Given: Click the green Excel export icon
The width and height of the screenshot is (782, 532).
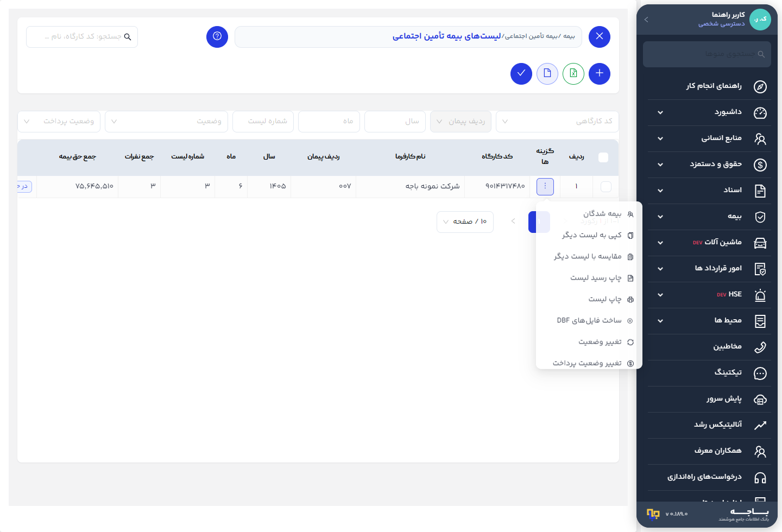Looking at the screenshot, I should (x=573, y=74).
